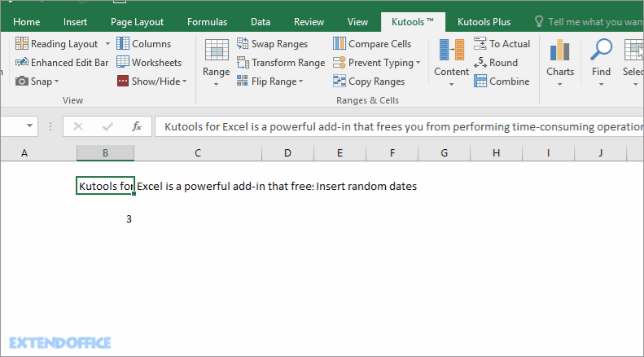
Task: Click the formula bar expand dots handle
Action: 50,126
